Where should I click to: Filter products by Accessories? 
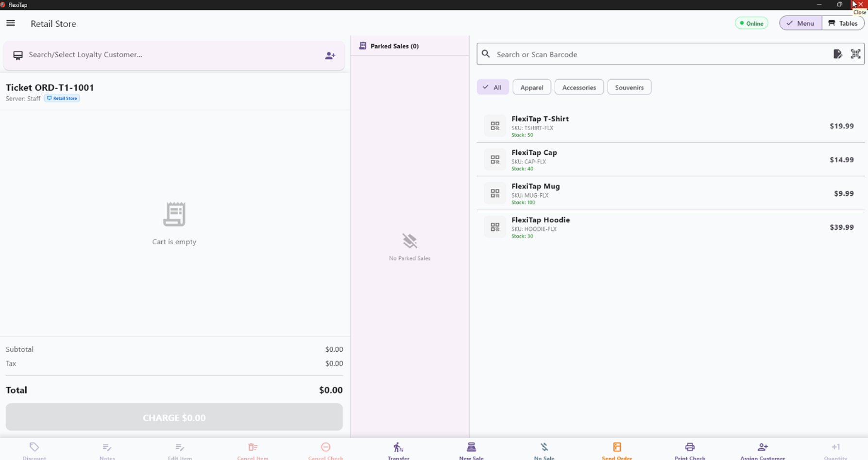coord(579,87)
